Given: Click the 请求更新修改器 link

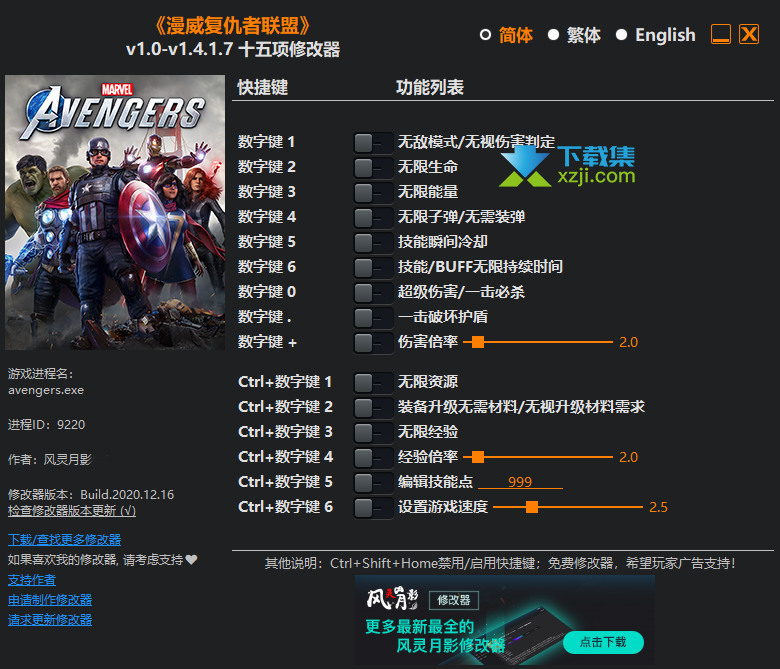Looking at the screenshot, I should tap(50, 620).
